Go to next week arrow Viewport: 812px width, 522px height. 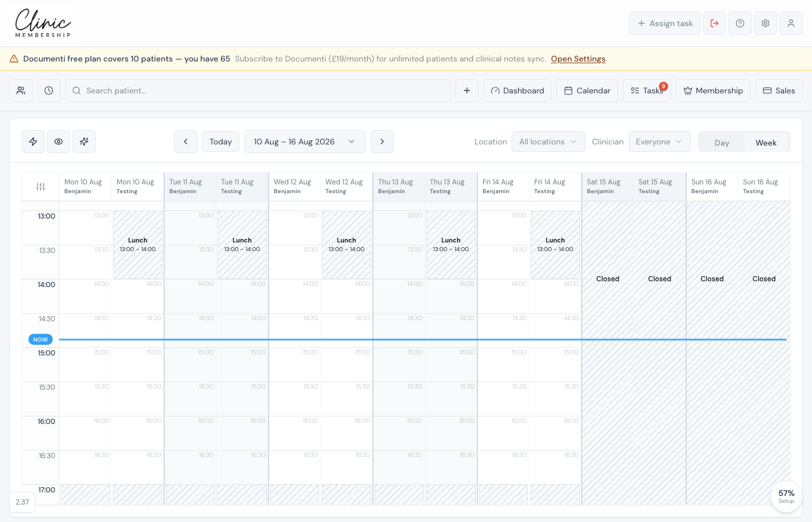click(x=382, y=142)
